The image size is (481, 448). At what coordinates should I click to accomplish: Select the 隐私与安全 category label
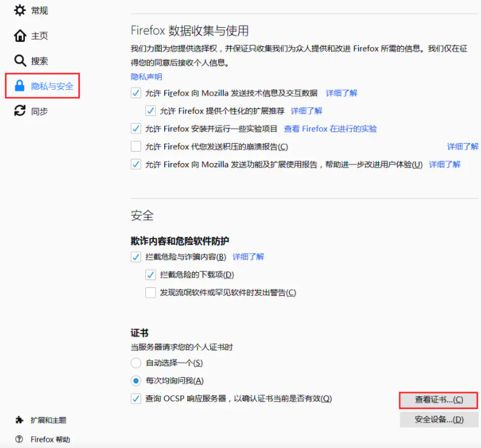point(52,86)
